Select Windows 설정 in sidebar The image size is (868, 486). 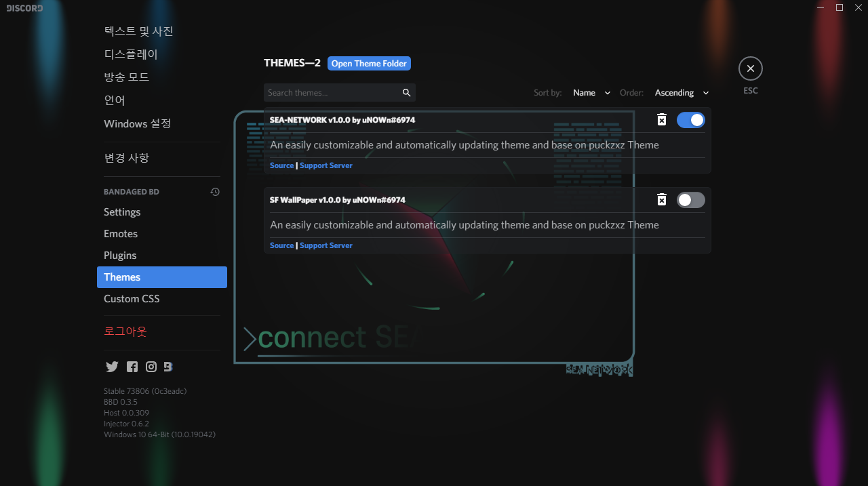point(162,123)
